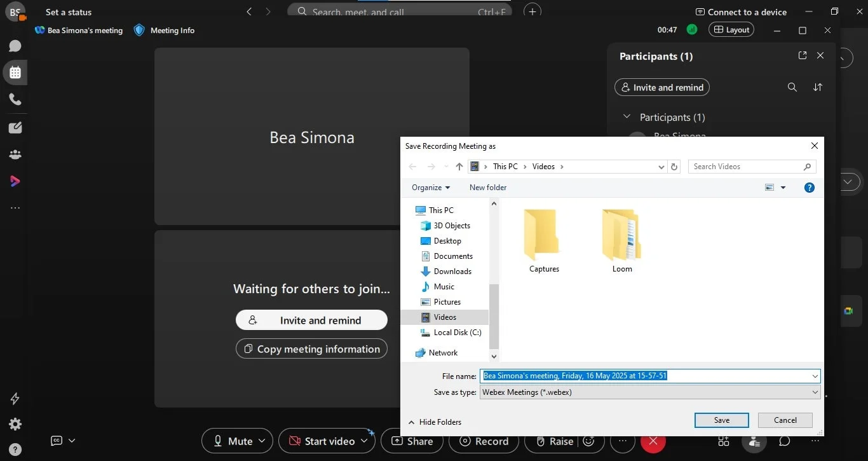The image size is (868, 461).
Task: Select Pictures in the navigation tree
Action: pos(447,302)
